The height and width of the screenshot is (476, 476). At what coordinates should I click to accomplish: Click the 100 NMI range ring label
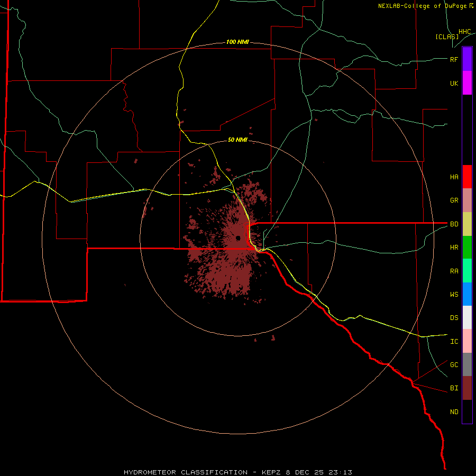tap(237, 42)
